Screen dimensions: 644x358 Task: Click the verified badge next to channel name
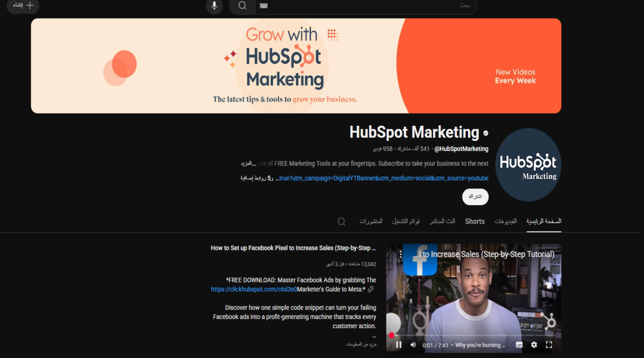click(485, 133)
